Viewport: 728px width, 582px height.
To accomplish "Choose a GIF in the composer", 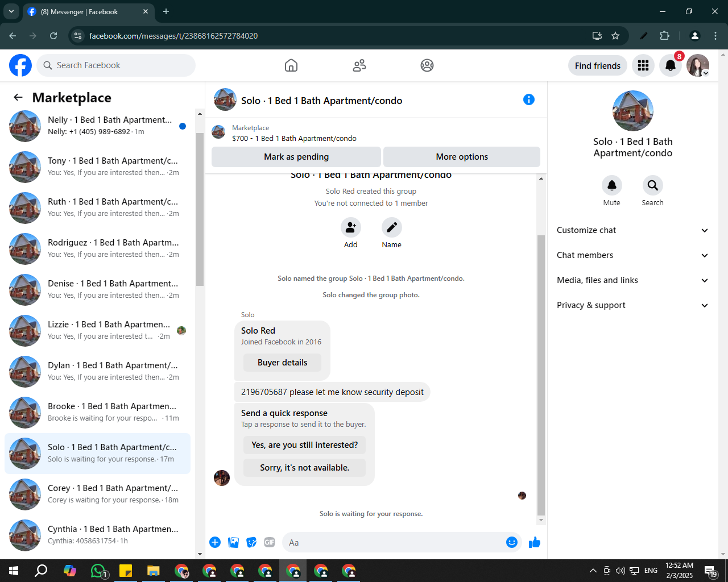I will point(270,542).
